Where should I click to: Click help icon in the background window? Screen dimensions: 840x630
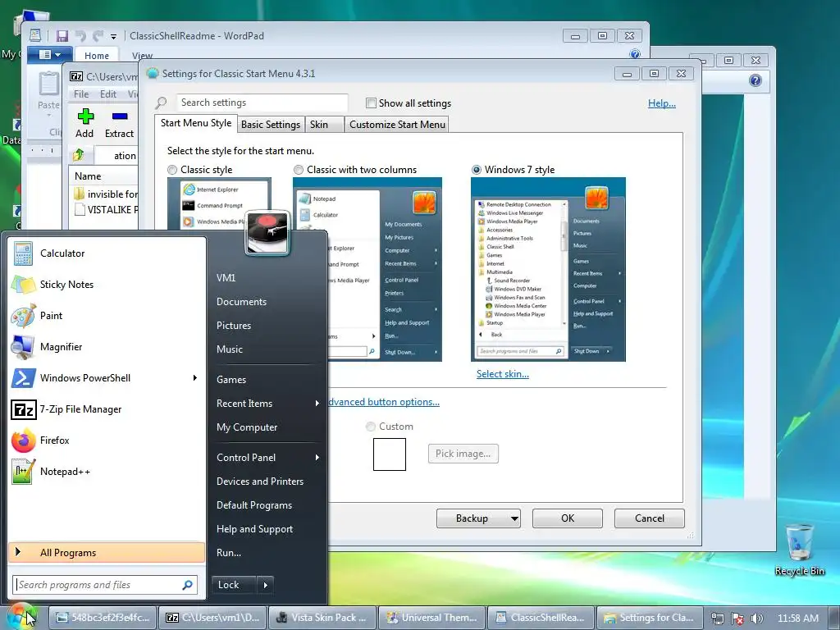pyautogui.click(x=756, y=80)
